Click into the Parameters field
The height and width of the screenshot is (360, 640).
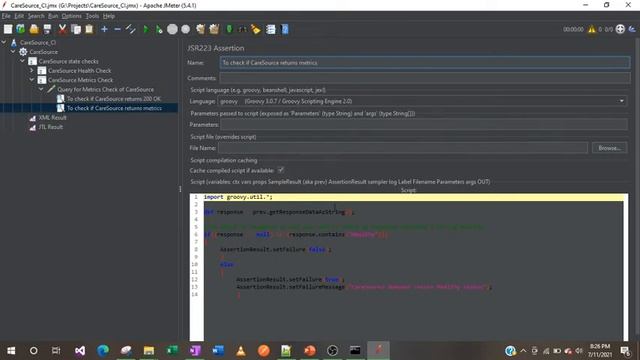click(424, 124)
